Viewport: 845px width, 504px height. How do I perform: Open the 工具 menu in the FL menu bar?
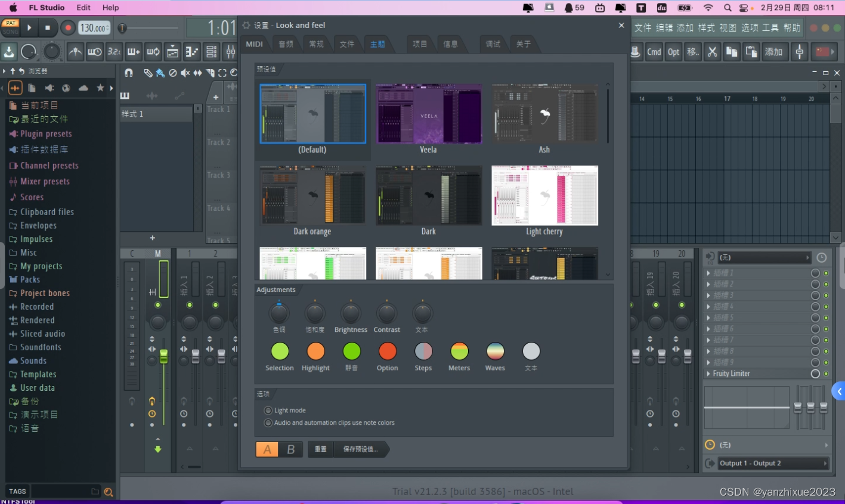[x=770, y=28]
